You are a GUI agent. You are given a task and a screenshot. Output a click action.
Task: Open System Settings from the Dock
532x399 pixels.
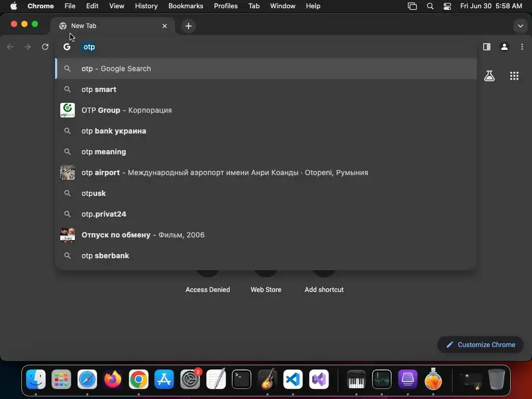tap(190, 379)
